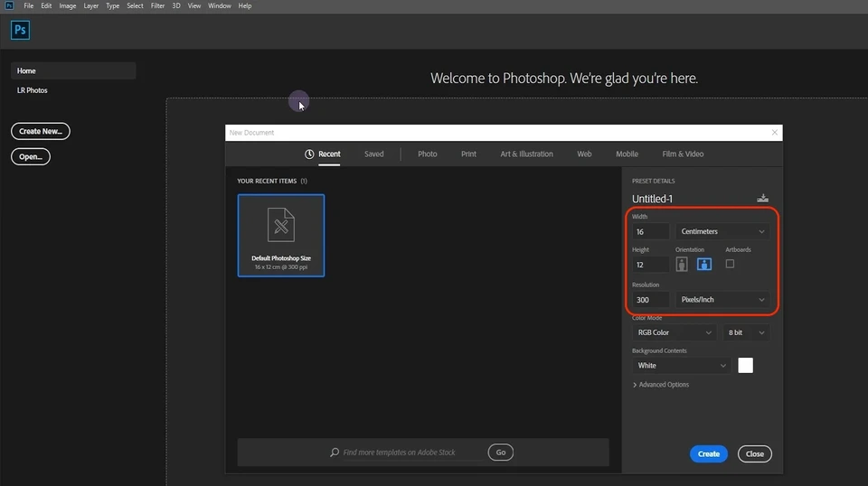
Task: Click the Create button
Action: pos(709,454)
